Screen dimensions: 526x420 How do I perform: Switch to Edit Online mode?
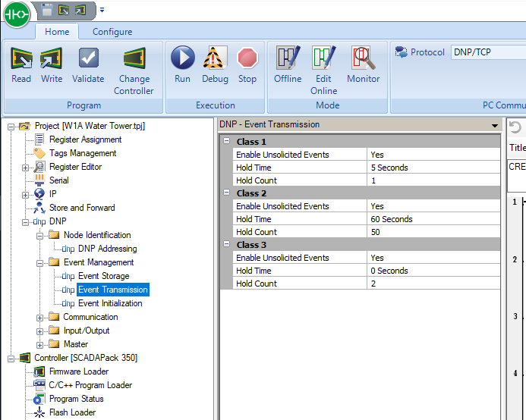click(323, 71)
